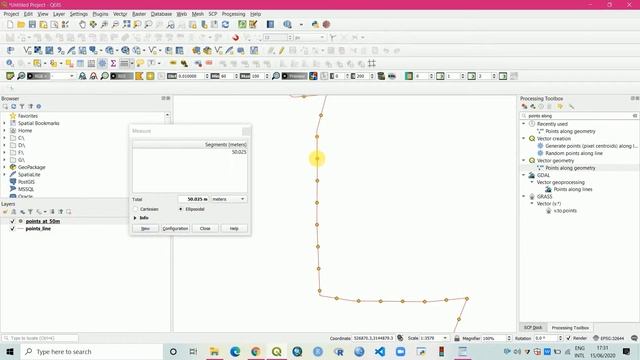640x360 pixels.
Task: Click the Type to locate field
Action: coord(40,338)
